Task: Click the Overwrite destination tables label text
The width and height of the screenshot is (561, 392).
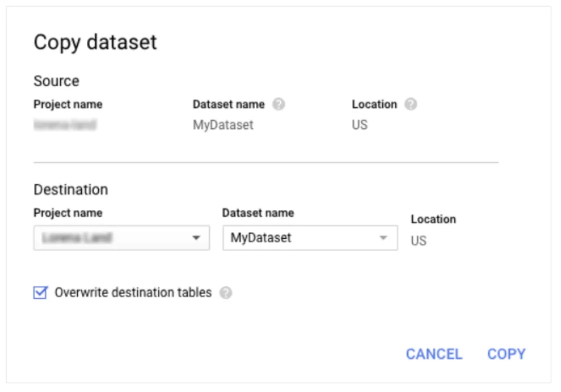Action: (132, 293)
